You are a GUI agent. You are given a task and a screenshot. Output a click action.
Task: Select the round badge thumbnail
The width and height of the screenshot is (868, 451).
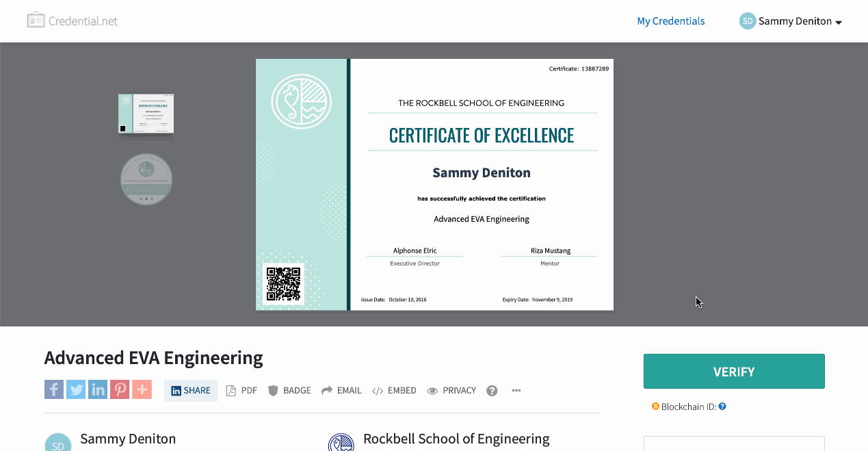point(146,179)
